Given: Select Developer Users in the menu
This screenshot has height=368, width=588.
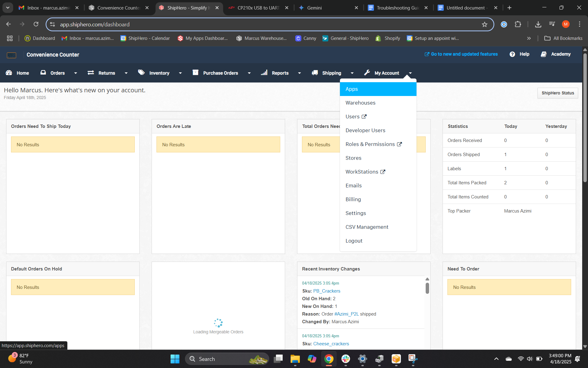Looking at the screenshot, I should 378,130.
